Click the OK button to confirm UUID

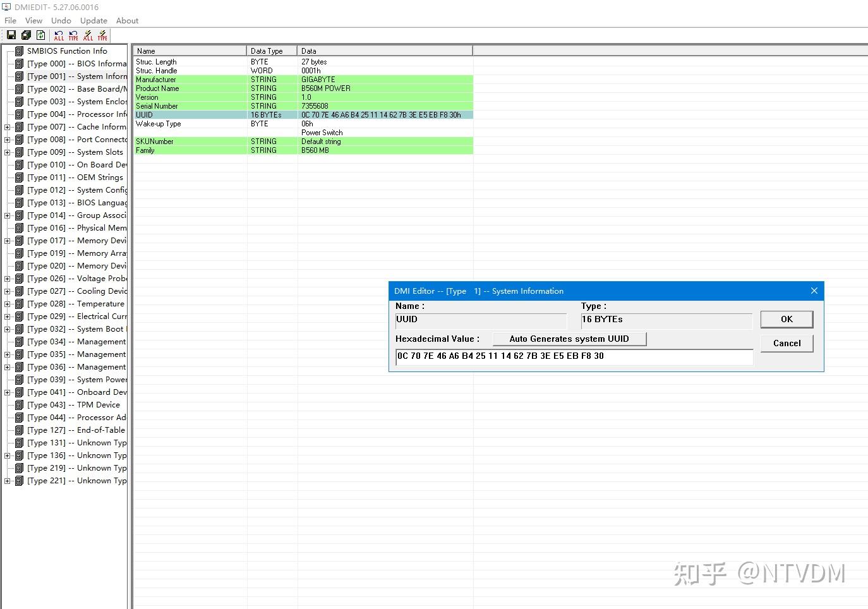[787, 319]
